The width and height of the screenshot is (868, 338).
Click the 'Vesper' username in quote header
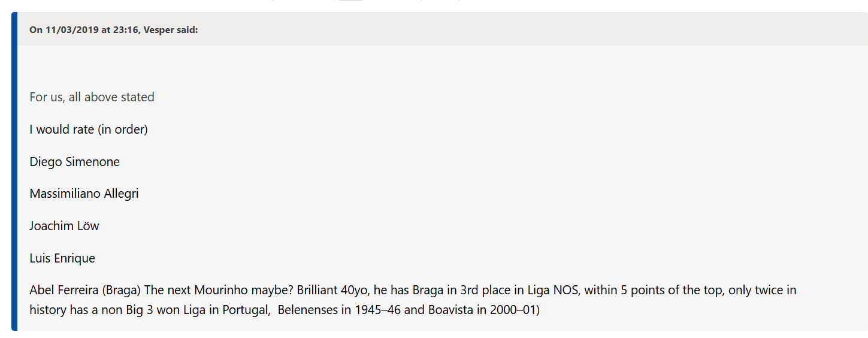pyautogui.click(x=158, y=30)
